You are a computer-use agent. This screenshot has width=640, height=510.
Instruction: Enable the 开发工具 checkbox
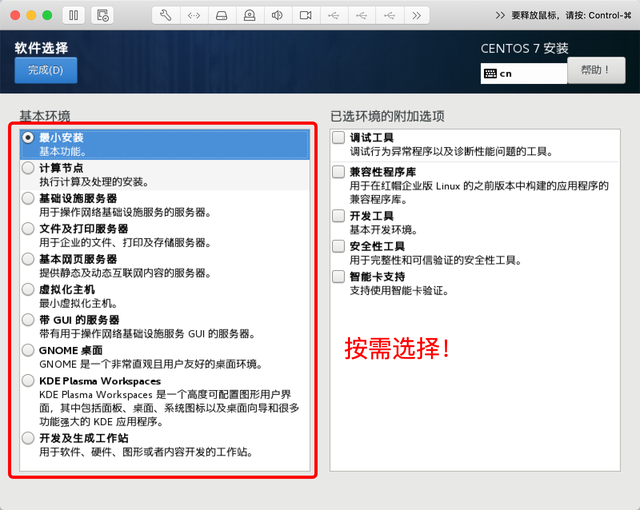coord(338,215)
